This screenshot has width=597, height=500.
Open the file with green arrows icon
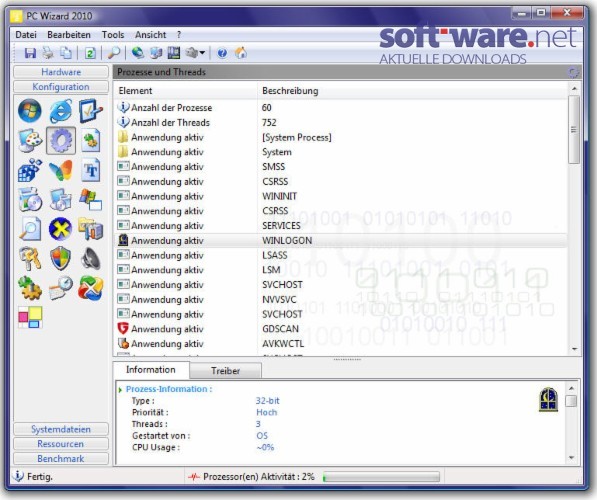pos(91,141)
